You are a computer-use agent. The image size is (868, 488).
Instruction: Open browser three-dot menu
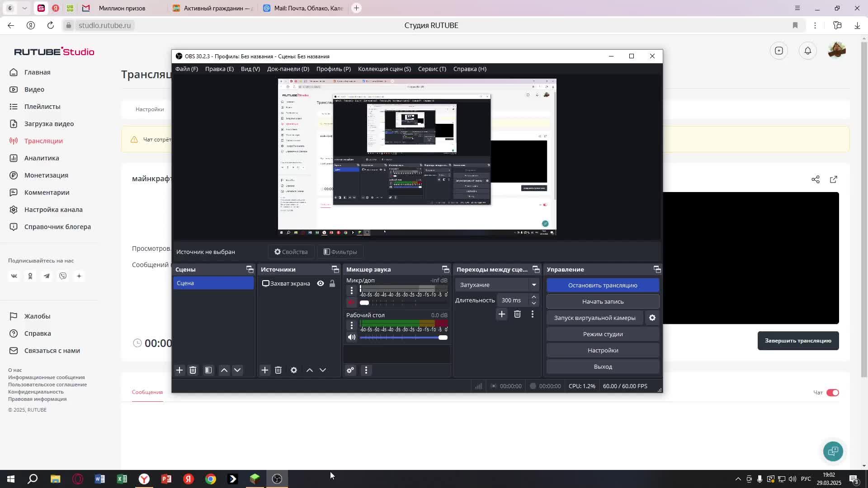point(815,26)
